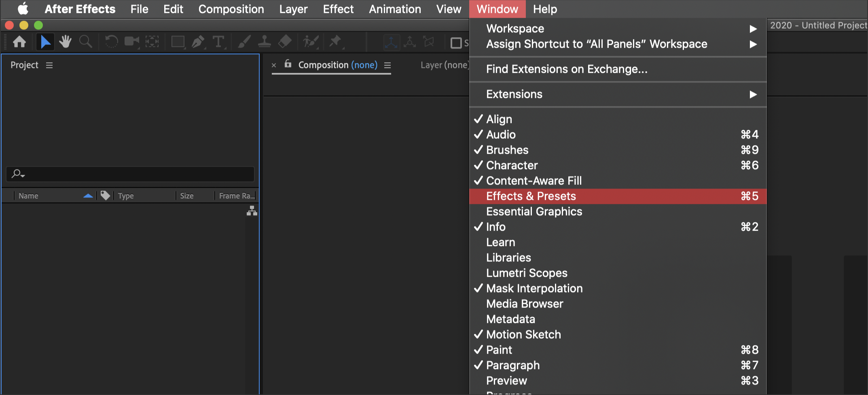Choose Effects & Presets from Window menu

618,196
